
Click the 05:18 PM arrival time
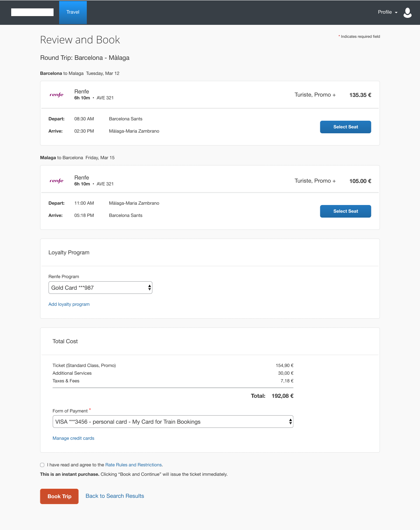84,215
